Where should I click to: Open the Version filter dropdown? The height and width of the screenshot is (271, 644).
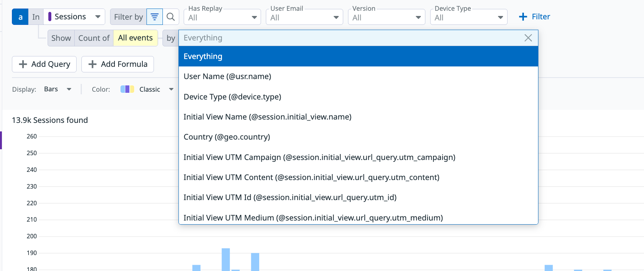(386, 17)
